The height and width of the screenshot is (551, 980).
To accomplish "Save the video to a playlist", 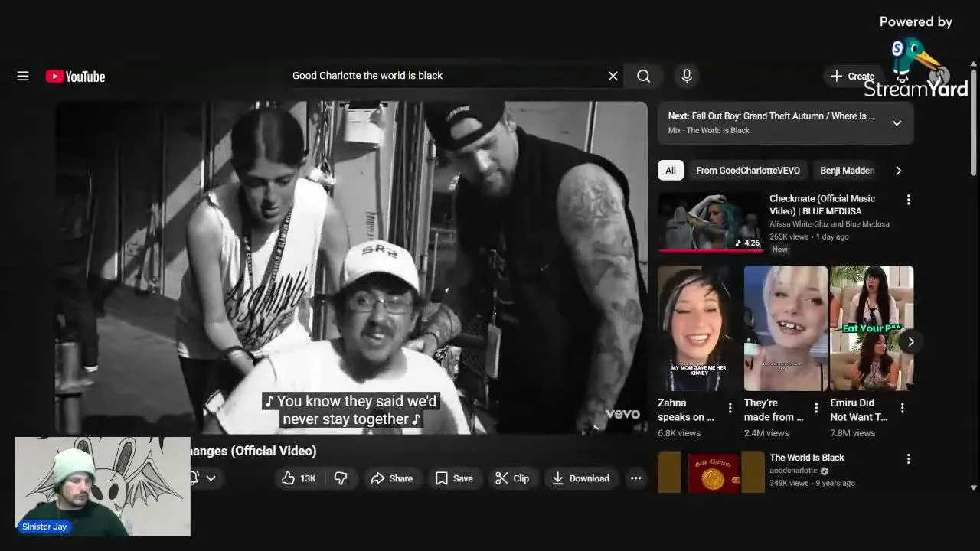I will (454, 478).
